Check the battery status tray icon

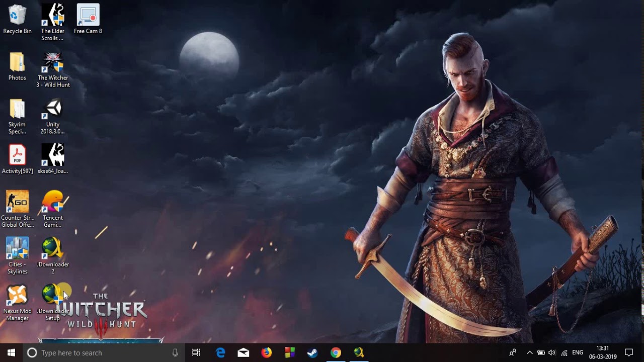(x=541, y=352)
